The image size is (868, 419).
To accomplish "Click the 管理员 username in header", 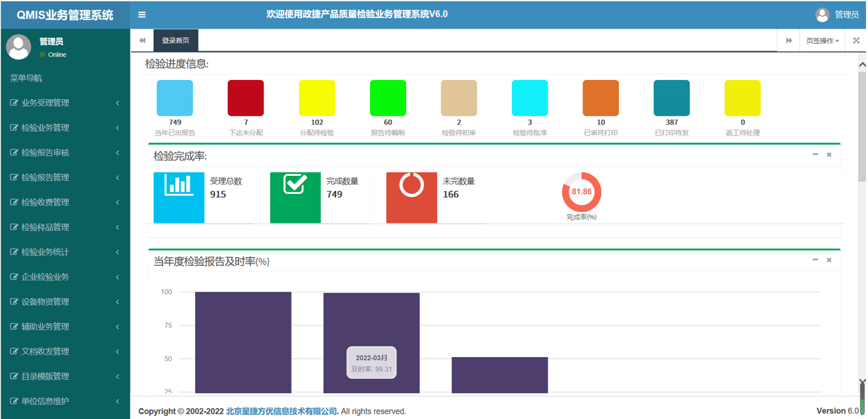I will coord(846,15).
